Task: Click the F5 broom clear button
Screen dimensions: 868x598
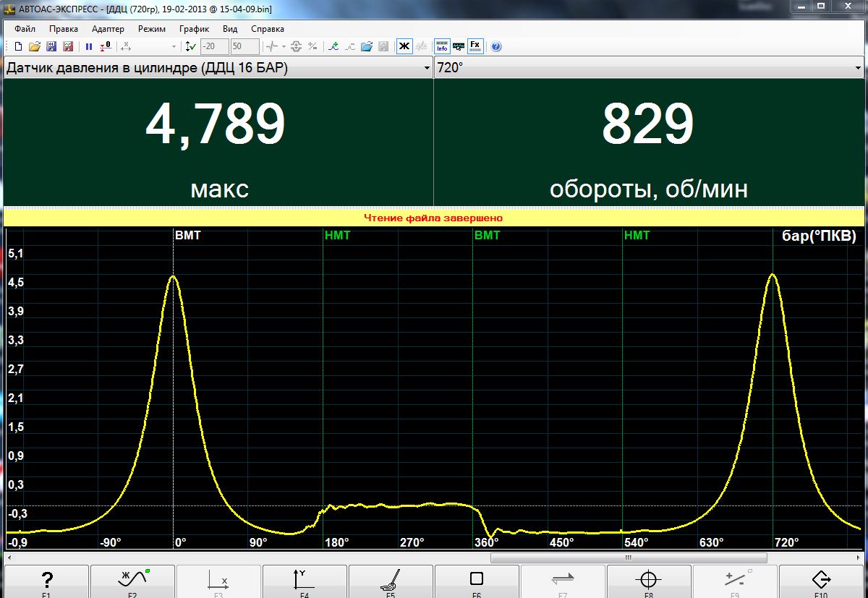Action: tap(391, 581)
